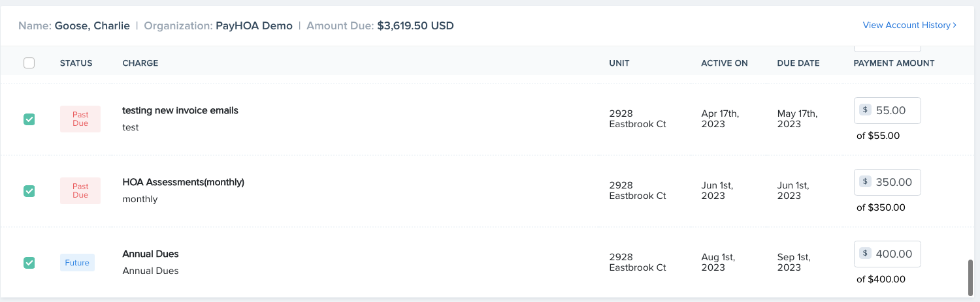Toggle the select-all charges header checkbox
Viewport: 980px width, 302px height.
29,63
